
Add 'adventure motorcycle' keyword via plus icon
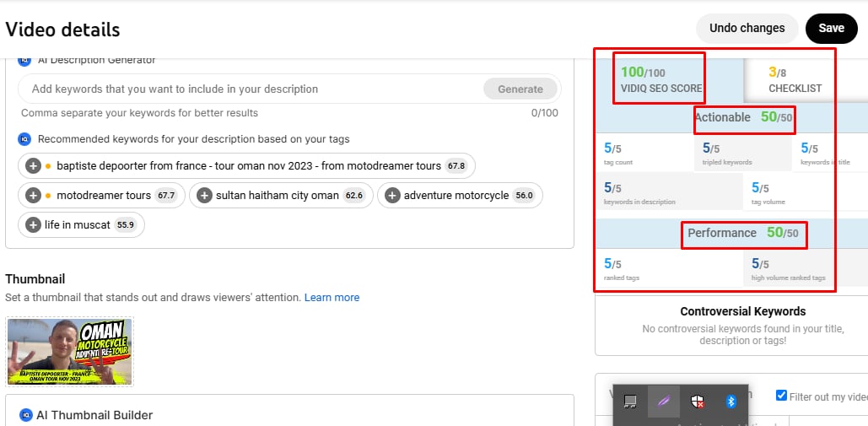pos(392,196)
